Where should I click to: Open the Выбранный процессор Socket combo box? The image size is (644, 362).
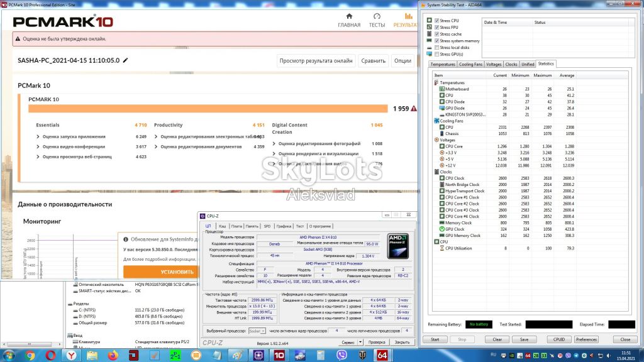point(257,331)
